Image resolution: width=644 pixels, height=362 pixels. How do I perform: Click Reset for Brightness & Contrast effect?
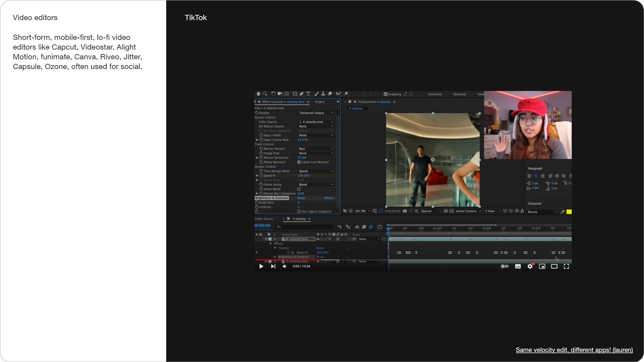click(301, 198)
